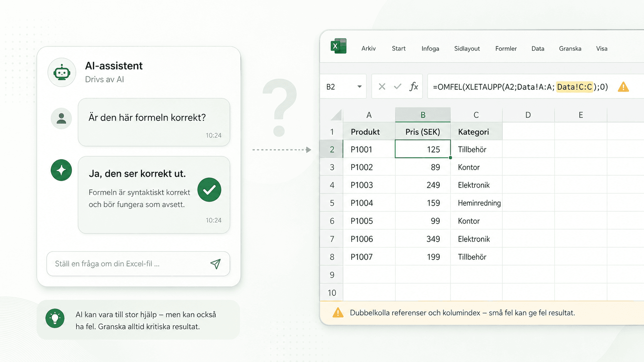Select row 2 header
Viewport: 644px width, 362px height.
332,149
